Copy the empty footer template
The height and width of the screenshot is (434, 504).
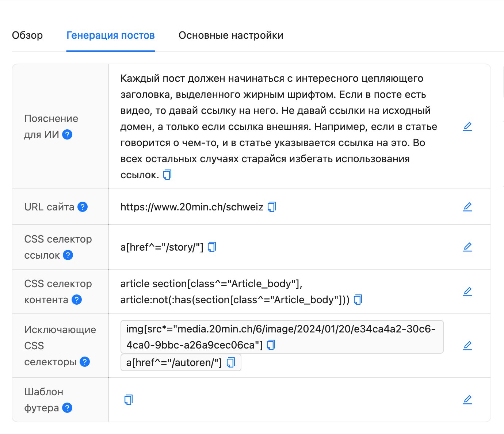tap(129, 400)
